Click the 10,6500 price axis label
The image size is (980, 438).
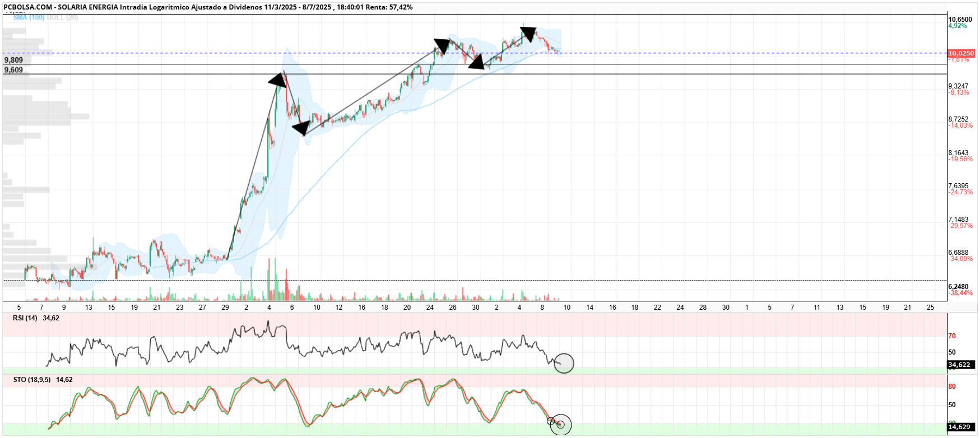click(x=960, y=20)
